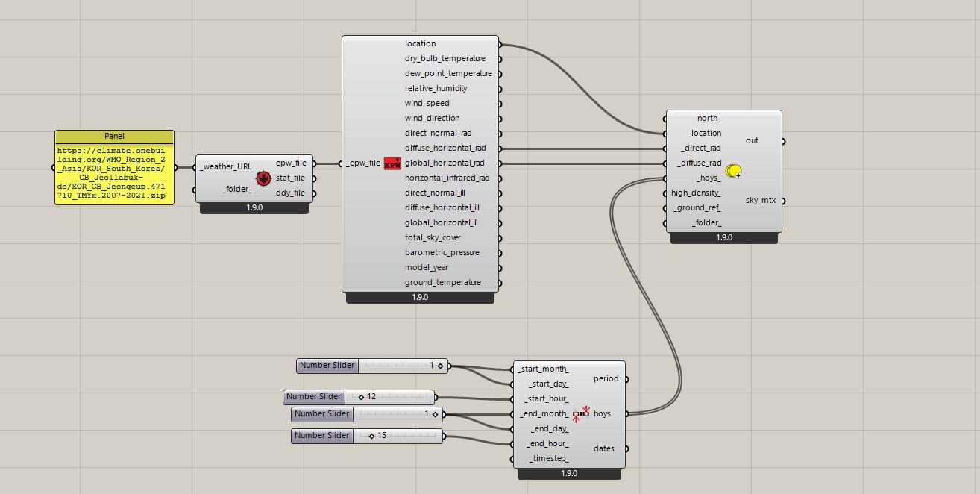The height and width of the screenshot is (494, 980).
Task: Click the slider handle set to 15
Action: [371, 435]
